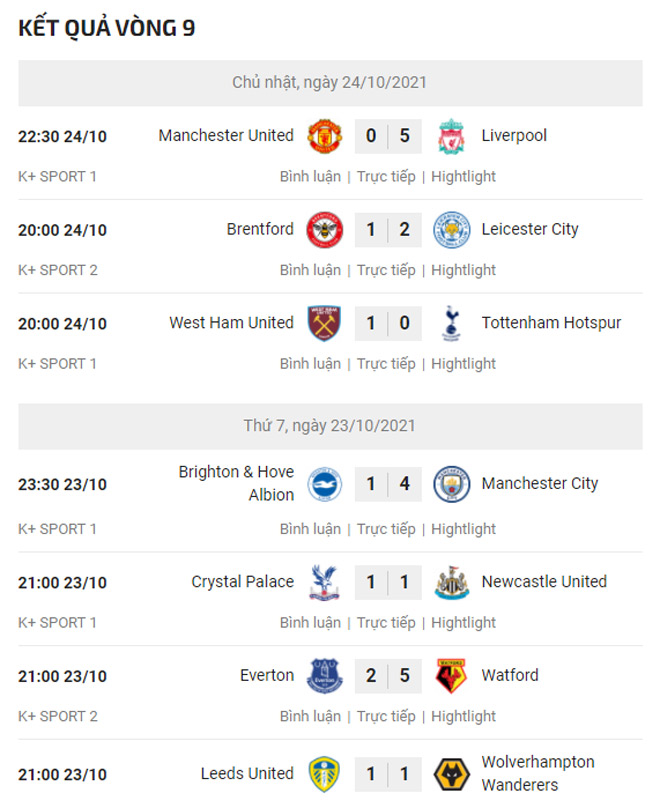Click the Manchester United club crest
Screen dimensions: 660x808
324,136
